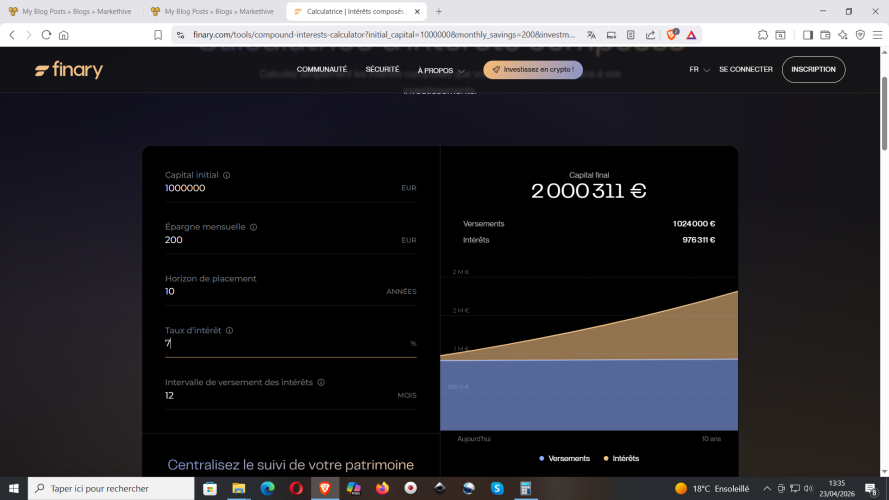Show hidden system tray icons chevron

pyautogui.click(x=767, y=488)
